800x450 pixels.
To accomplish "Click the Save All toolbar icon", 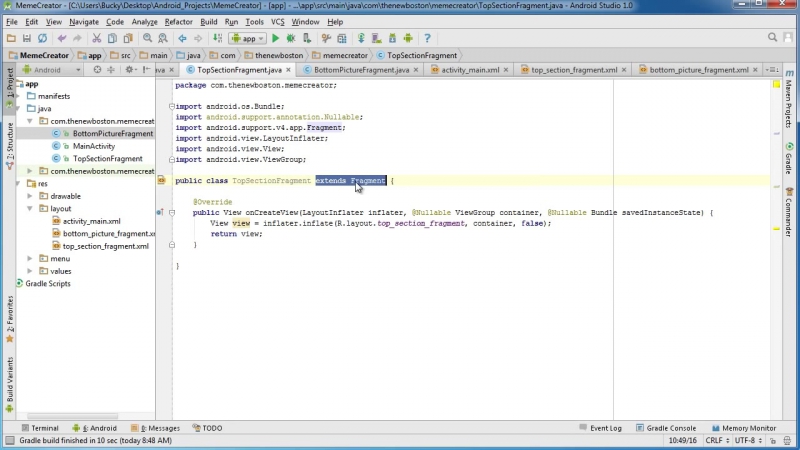I will tap(27, 38).
